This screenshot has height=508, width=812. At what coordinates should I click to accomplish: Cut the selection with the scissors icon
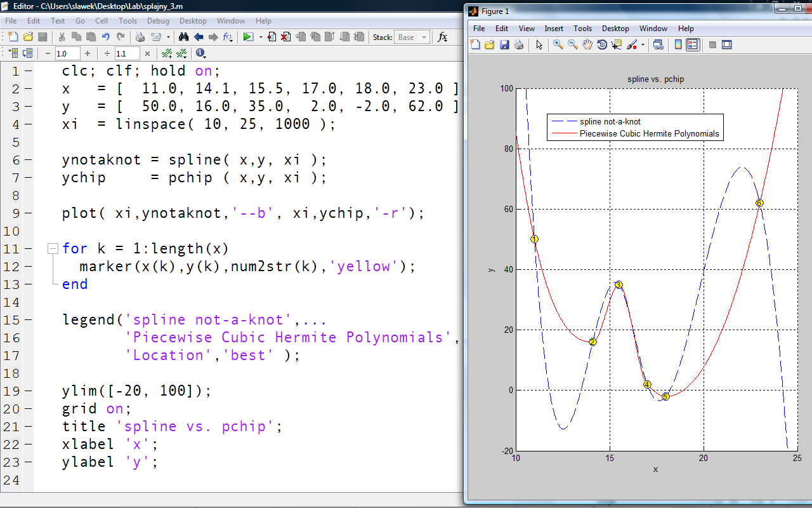coord(62,37)
